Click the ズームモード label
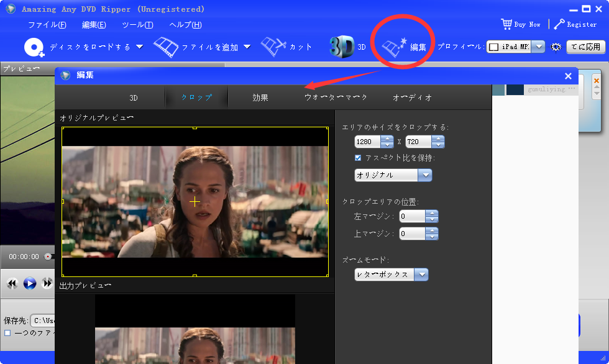The image size is (609, 364). point(365,260)
